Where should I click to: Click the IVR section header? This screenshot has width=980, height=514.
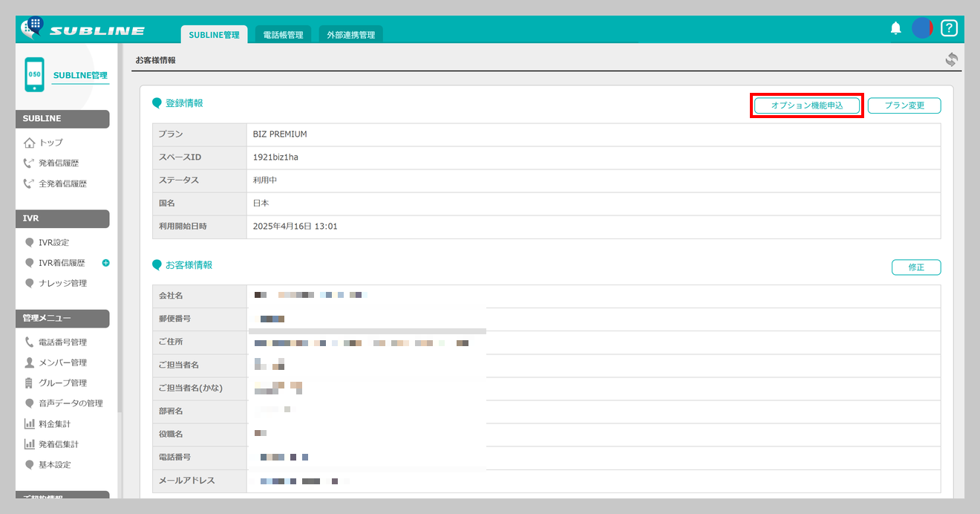(62, 218)
